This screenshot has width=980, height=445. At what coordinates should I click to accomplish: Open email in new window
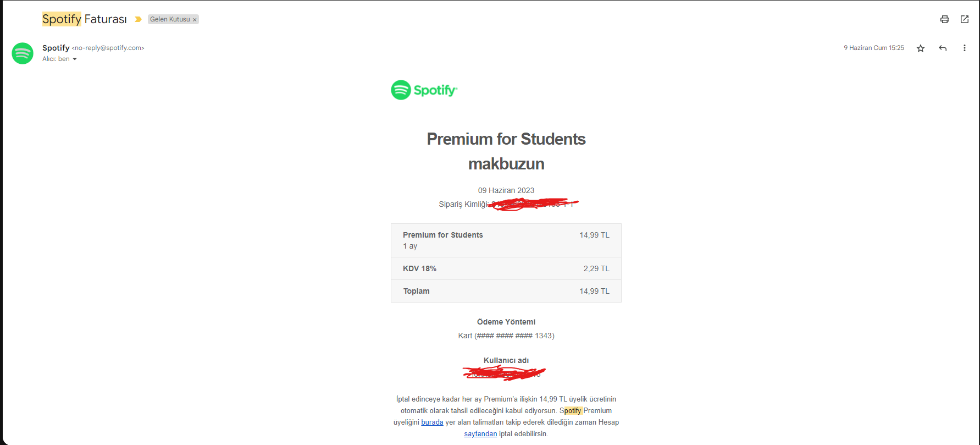point(965,19)
